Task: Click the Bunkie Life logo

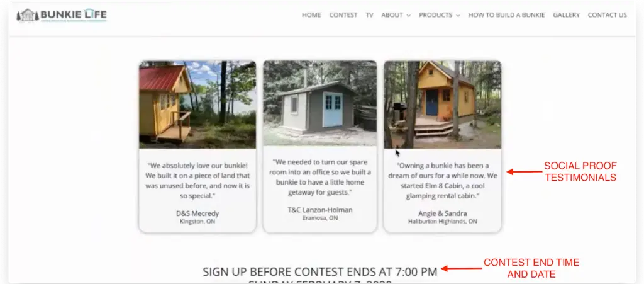Action: (62, 15)
